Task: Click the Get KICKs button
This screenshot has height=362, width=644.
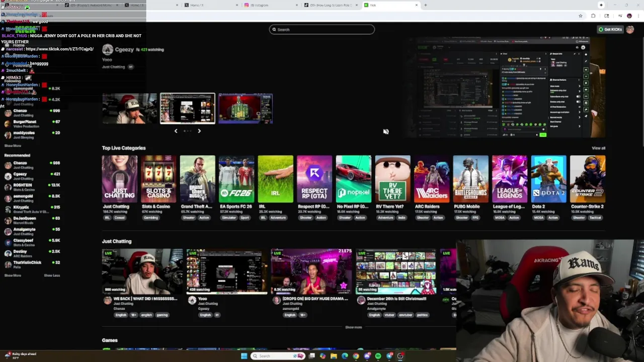Action: click(x=610, y=29)
